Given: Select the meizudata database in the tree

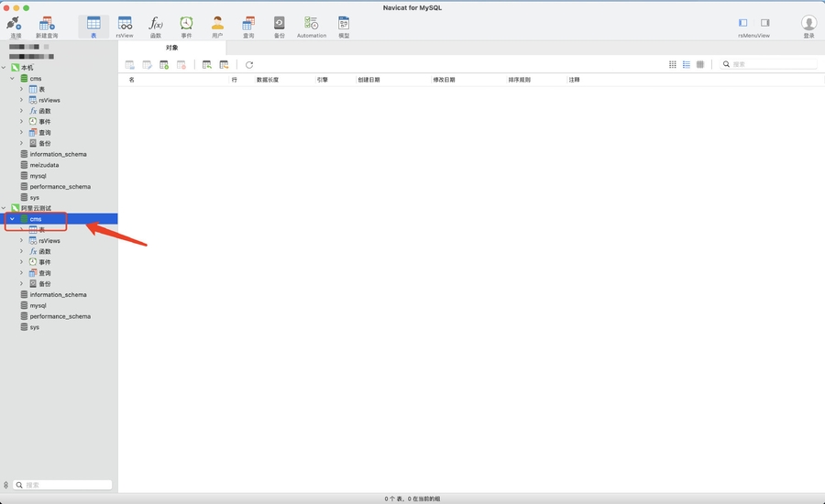Looking at the screenshot, I should point(44,165).
